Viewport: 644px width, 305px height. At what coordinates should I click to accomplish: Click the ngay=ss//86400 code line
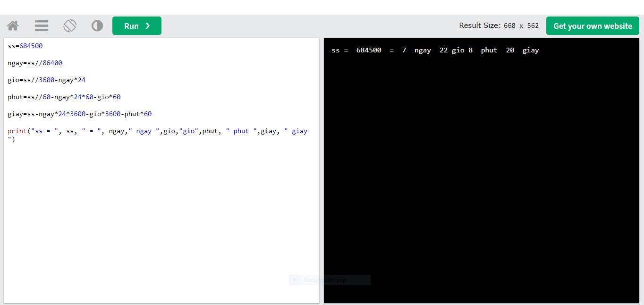35,63
